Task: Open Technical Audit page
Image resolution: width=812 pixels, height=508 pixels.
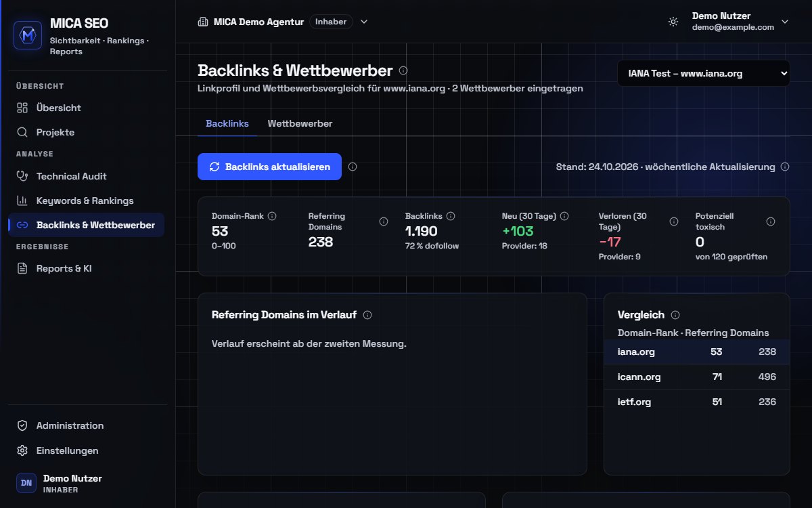Action: (86, 176)
